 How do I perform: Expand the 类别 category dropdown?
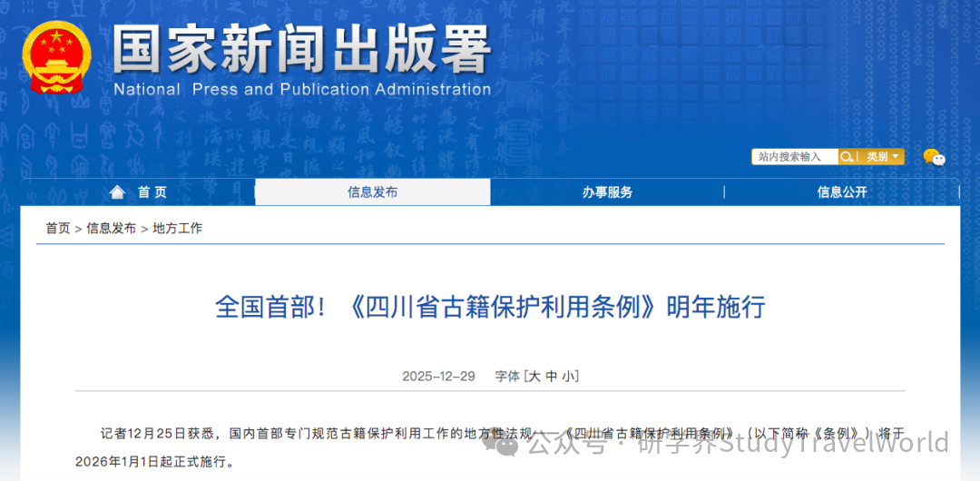coord(883,157)
